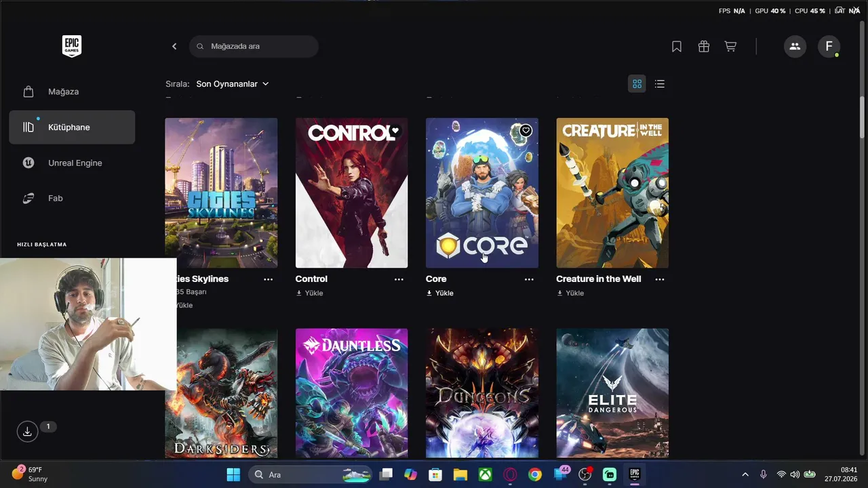Open the Control game cover

point(351,193)
